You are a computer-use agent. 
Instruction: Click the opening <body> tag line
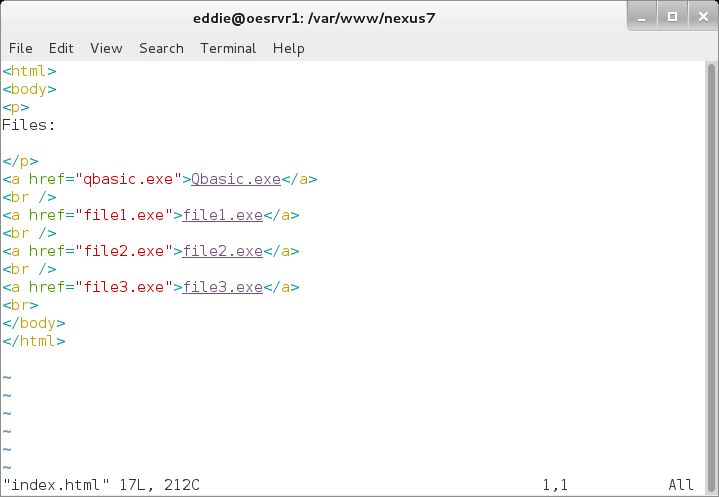(x=29, y=89)
